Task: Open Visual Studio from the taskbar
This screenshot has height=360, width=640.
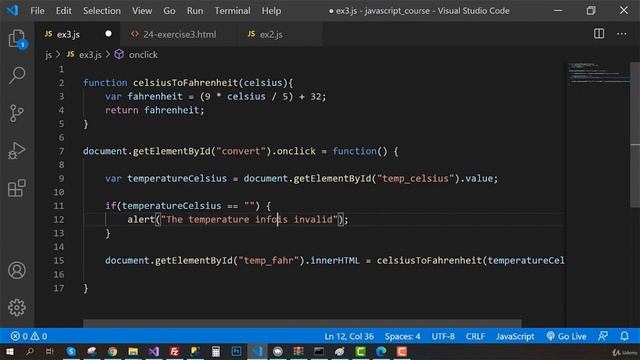Action: click(x=154, y=351)
